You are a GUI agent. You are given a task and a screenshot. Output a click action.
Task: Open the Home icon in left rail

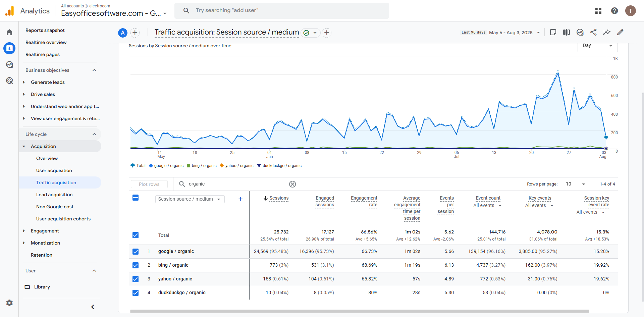click(9, 32)
